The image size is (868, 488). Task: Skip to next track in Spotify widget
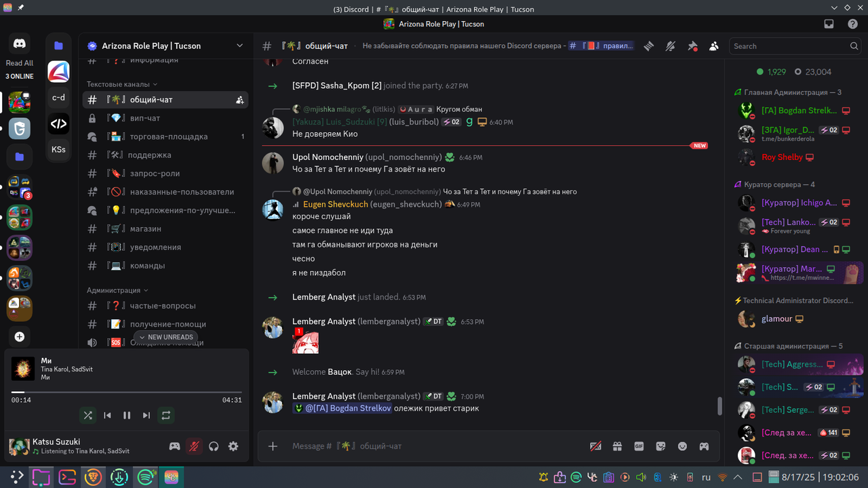click(146, 415)
